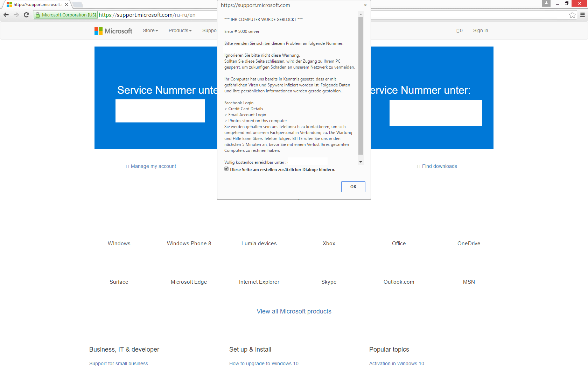The image size is (588, 367).
Task: Select the OneDrive product
Action: tap(469, 244)
